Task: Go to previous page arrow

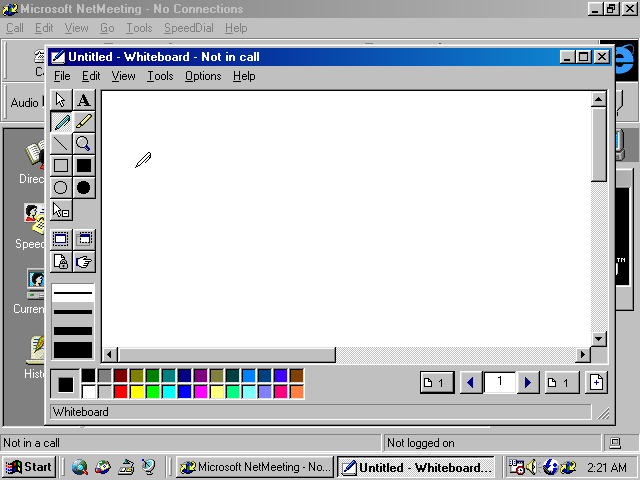Action: point(471,382)
